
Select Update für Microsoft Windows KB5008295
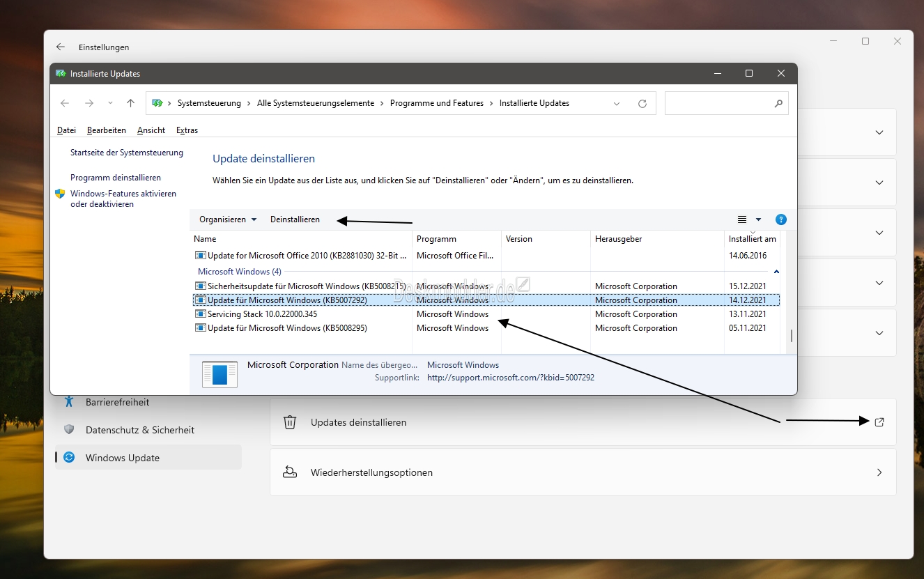(x=486, y=328)
